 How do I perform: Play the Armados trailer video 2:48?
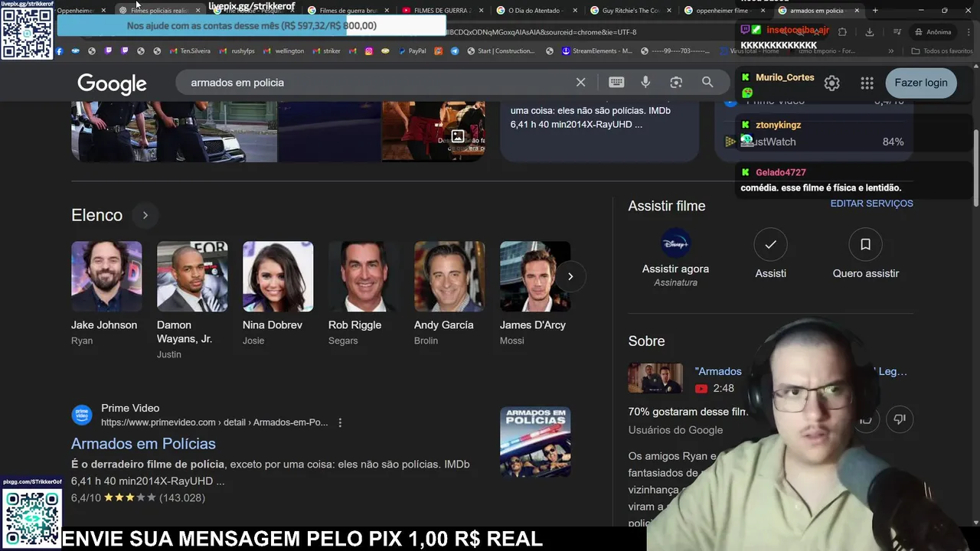655,378
